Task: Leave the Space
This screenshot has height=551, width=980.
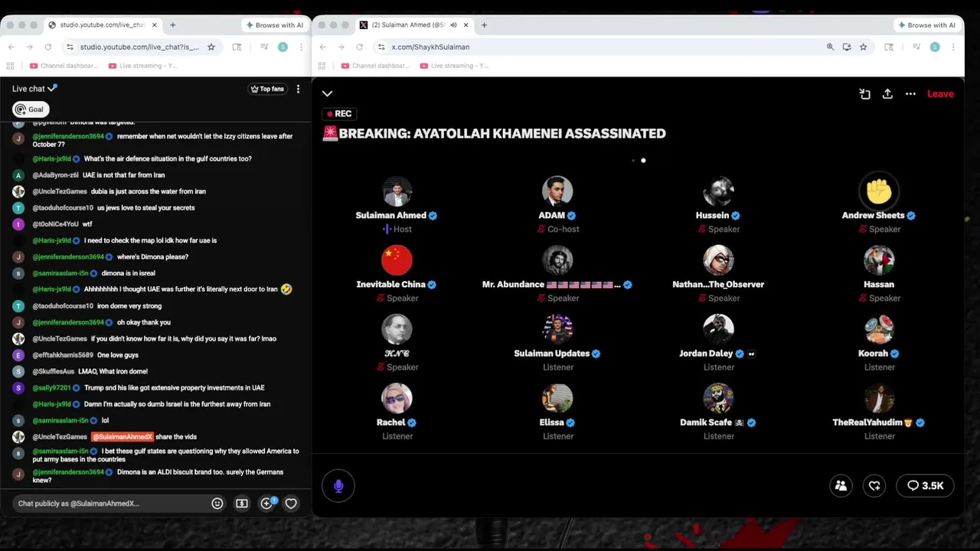Action: pyautogui.click(x=940, y=93)
